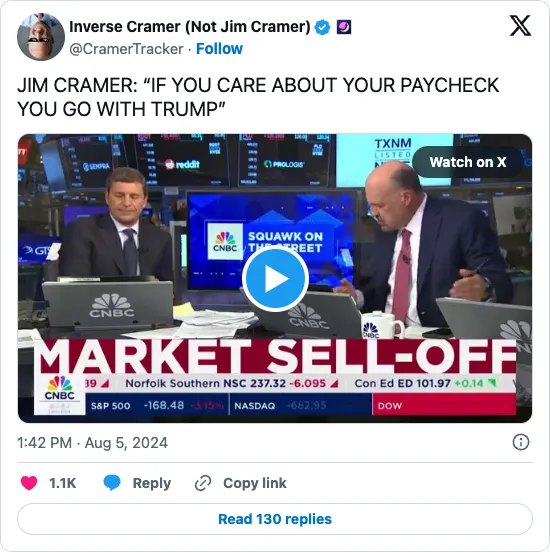The height and width of the screenshot is (552, 550).
Task: Click the Reply label
Action: point(152,483)
